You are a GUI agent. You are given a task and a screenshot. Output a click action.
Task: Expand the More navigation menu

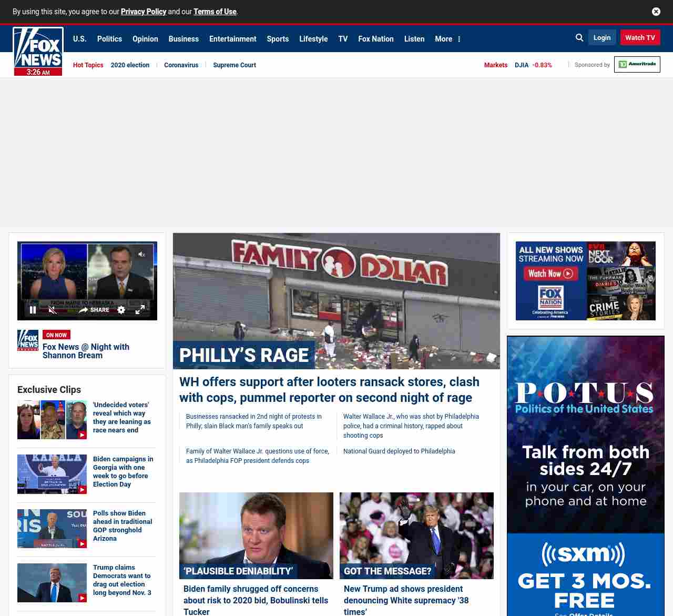click(447, 39)
